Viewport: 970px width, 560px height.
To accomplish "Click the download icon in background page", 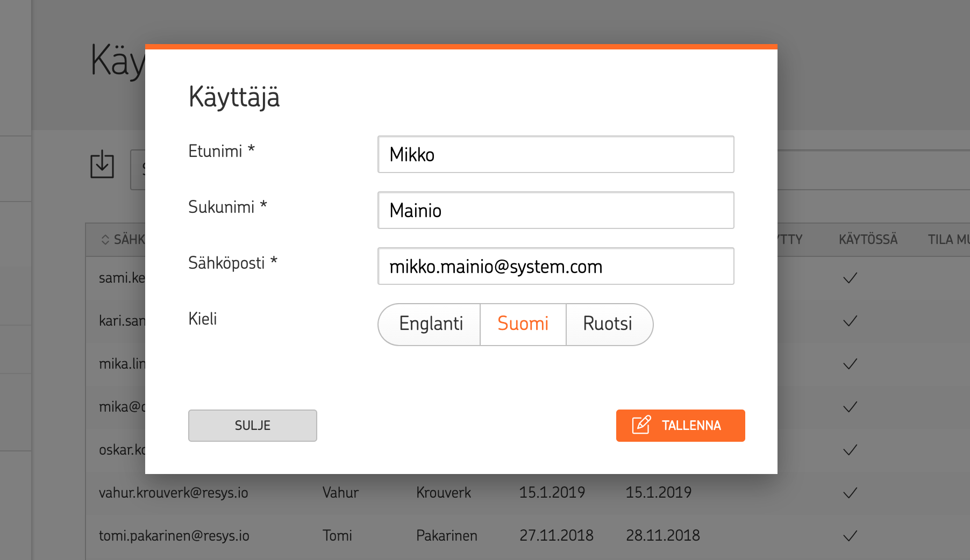I will pos(102,164).
